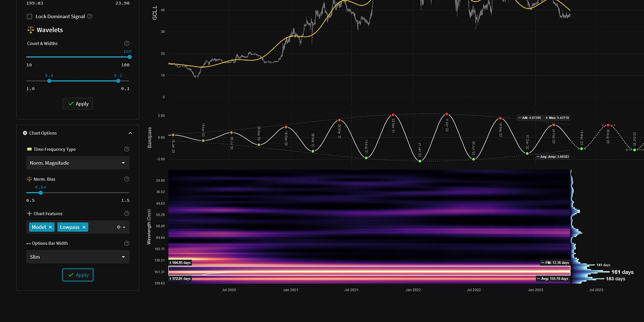Open the Norm. Magnitude dropdown
This screenshot has height=322, width=644.
pos(78,163)
